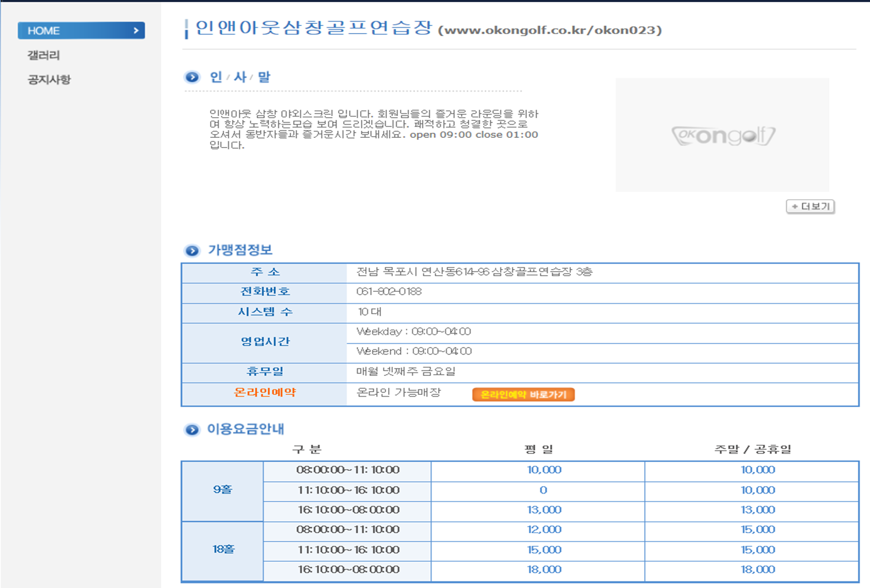This screenshot has height=588, width=870.
Task: Click the 인앤아웃삼창골프연습장 page title
Action: click(313, 28)
